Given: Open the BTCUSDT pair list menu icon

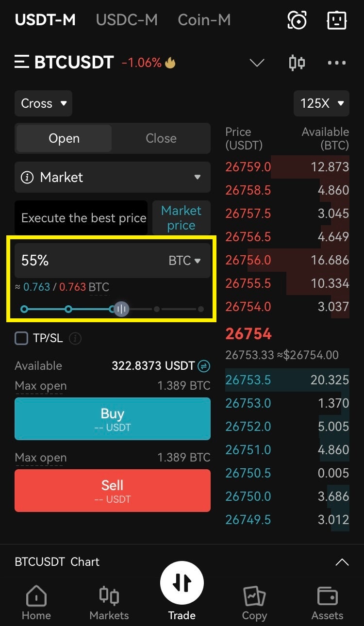Looking at the screenshot, I should tap(22, 62).
